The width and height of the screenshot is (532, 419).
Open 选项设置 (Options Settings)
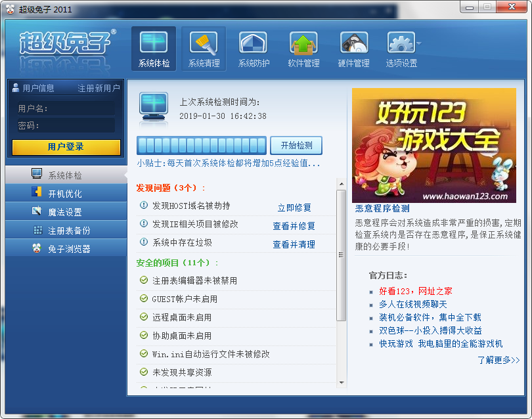click(x=401, y=47)
